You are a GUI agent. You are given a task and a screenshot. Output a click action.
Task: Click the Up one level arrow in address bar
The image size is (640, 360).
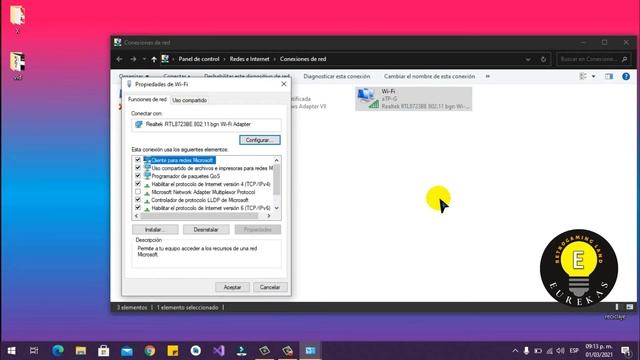(x=154, y=59)
